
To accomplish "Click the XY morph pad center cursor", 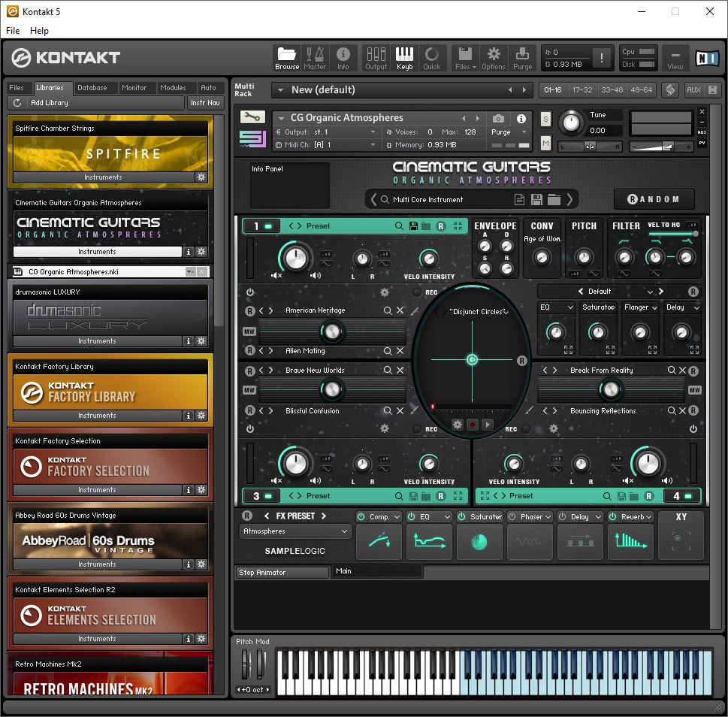I will click(x=472, y=359).
